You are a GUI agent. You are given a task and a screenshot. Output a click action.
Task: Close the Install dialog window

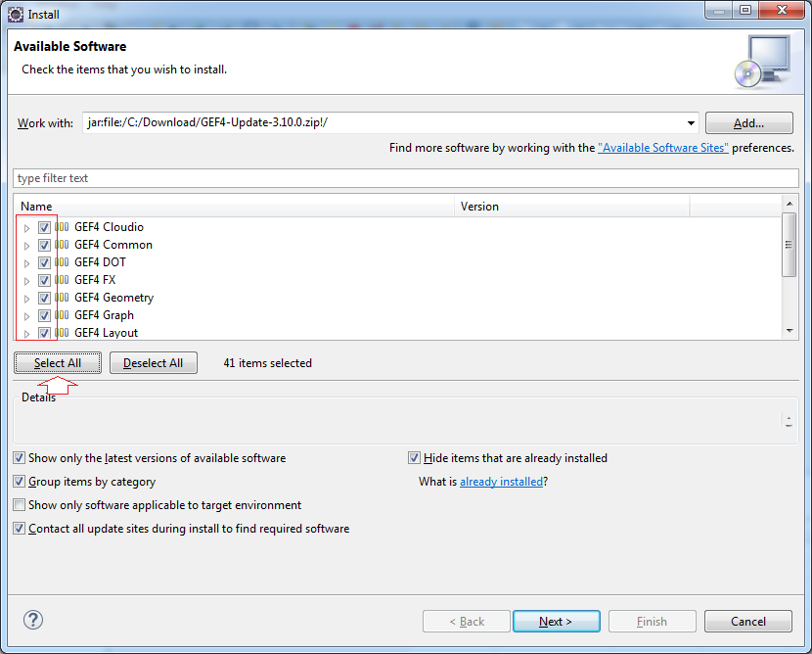point(783,10)
